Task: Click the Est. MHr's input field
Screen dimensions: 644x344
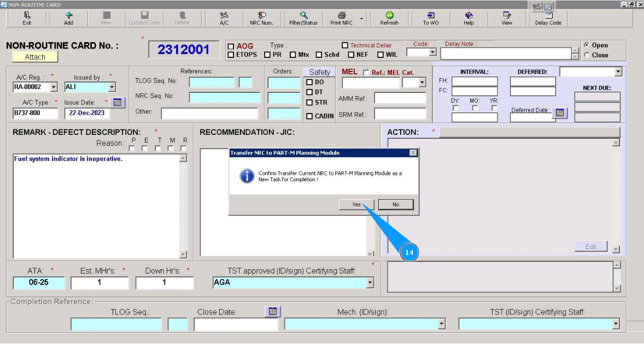Action: [x=99, y=282]
